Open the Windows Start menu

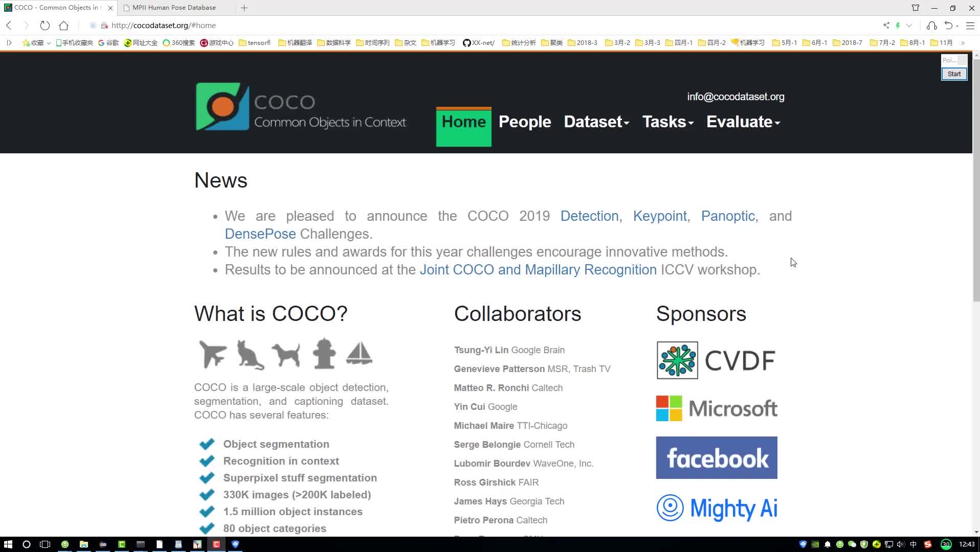pos(8,544)
